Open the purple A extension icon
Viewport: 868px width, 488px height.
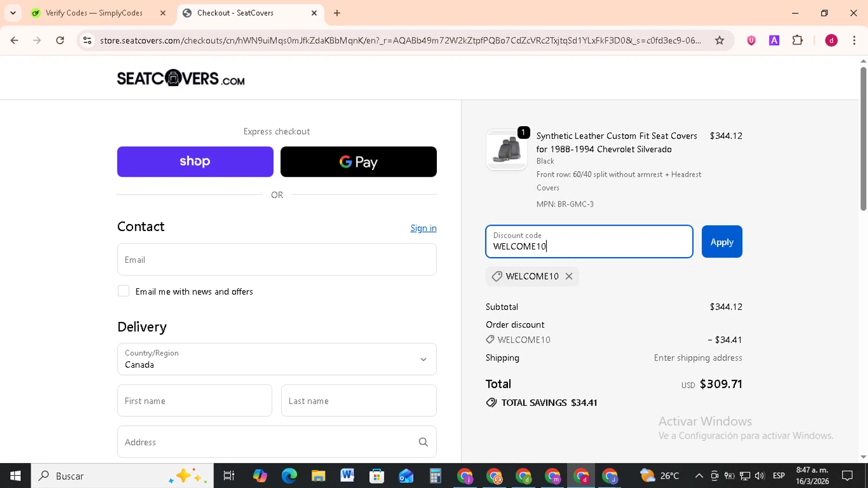pyautogui.click(x=774, y=40)
